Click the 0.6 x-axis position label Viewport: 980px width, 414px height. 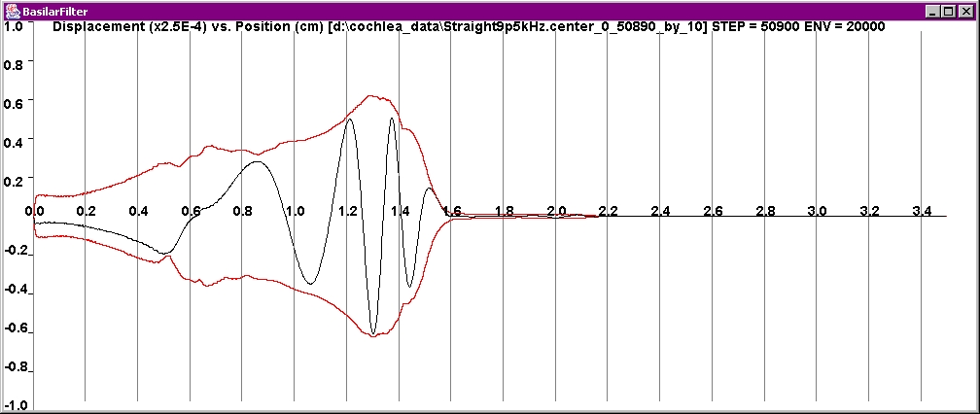pos(191,211)
